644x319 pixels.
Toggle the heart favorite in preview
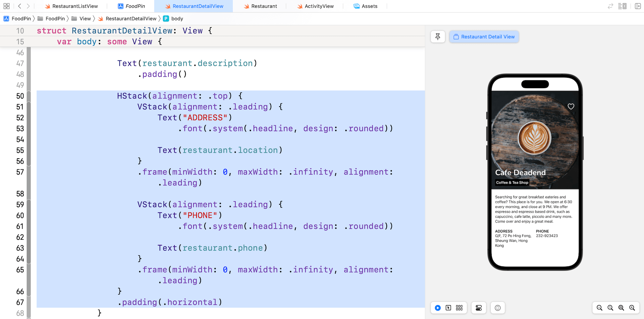(x=571, y=106)
